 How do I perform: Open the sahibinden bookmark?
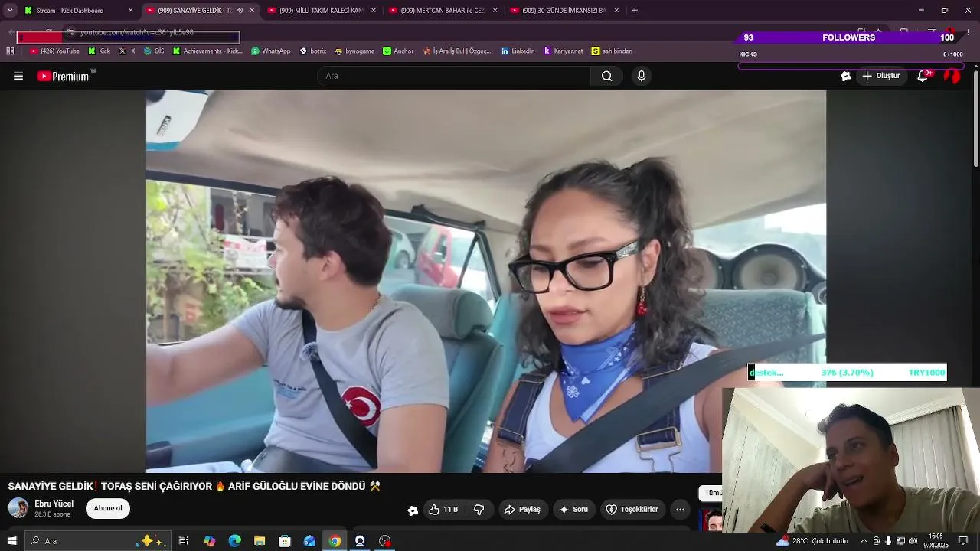pyautogui.click(x=612, y=51)
